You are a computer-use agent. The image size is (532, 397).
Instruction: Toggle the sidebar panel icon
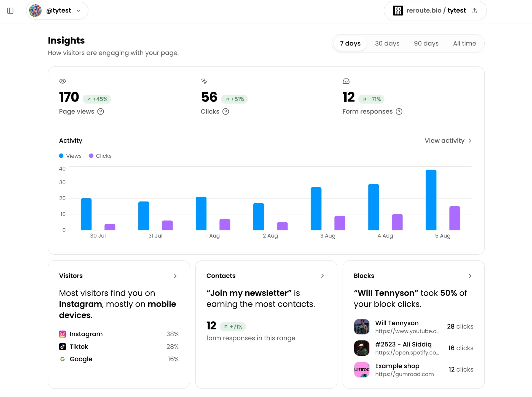(10, 11)
